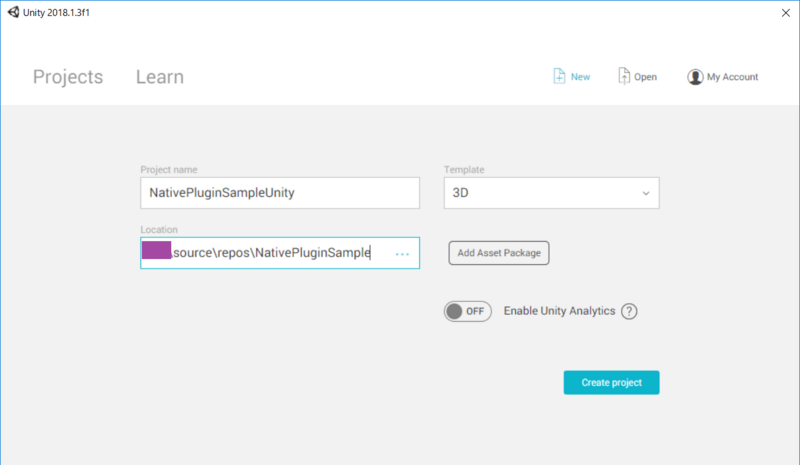Close the Unity launcher window
This screenshot has width=800, height=465.
click(x=786, y=13)
